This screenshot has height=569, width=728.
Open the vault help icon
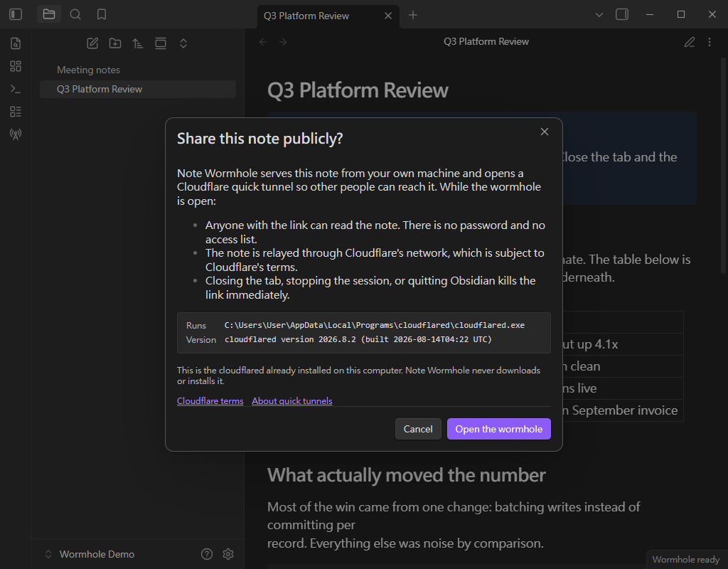pos(207,554)
